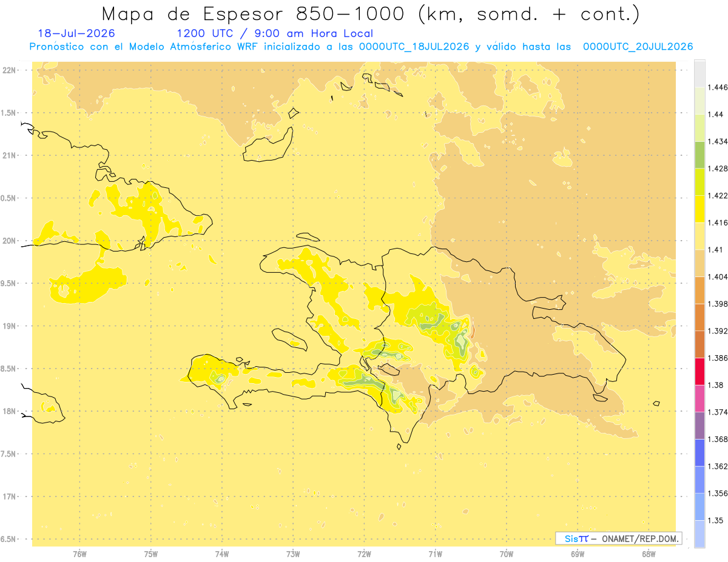Click the colorbar value '1.41'
The width and height of the screenshot is (728, 562).
[x=715, y=250]
